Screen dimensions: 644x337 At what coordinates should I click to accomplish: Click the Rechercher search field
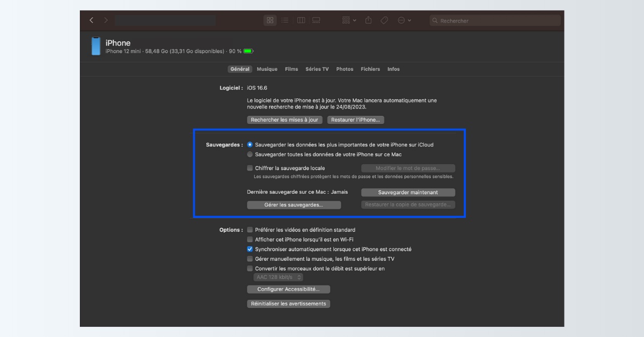[495, 20]
